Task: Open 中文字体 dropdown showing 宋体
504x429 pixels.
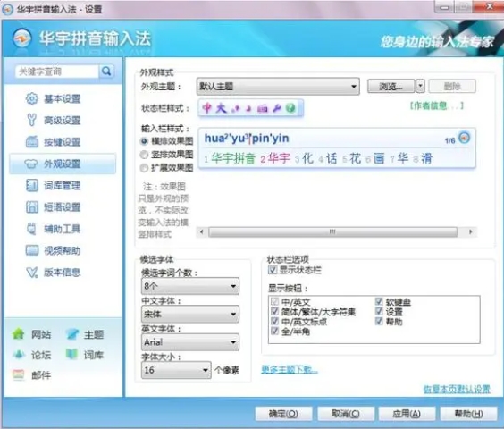Action: coord(190,314)
